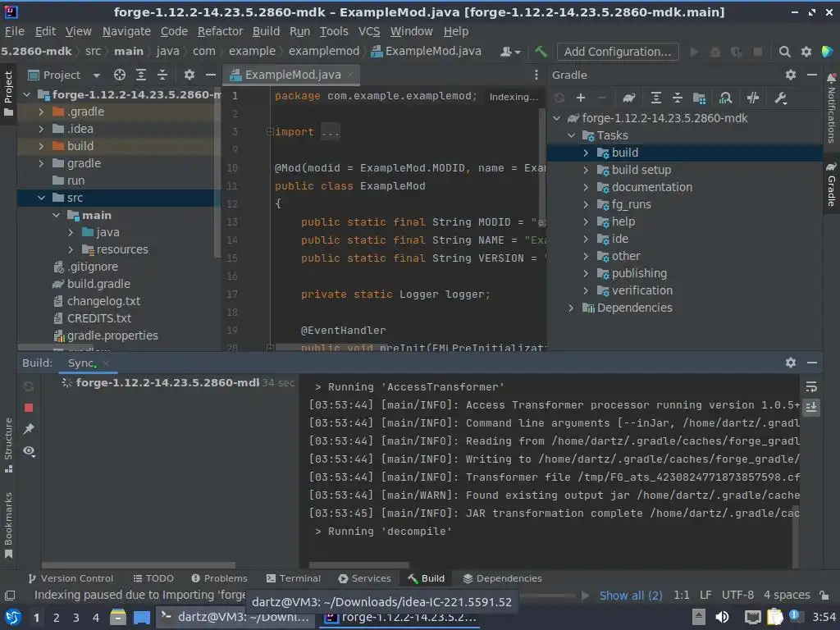Open Search Everywhere magnifier icon
Image resolution: width=840 pixels, height=630 pixels.
pos(784,52)
